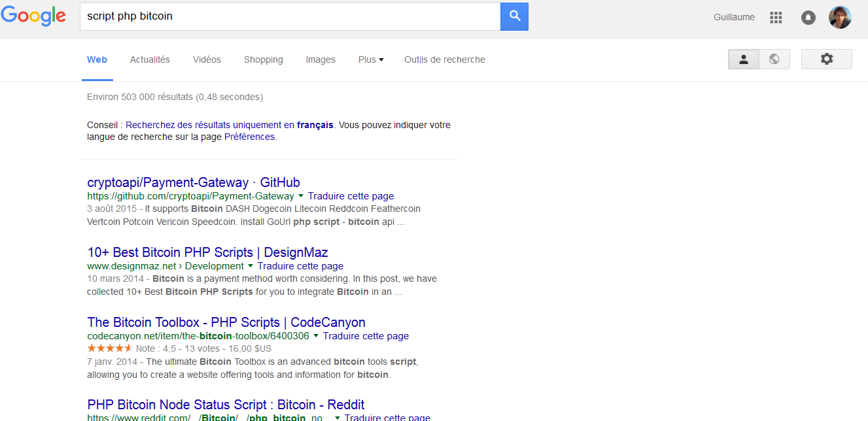Expand the Plus dropdown menu
The image size is (868, 421).
point(371,59)
